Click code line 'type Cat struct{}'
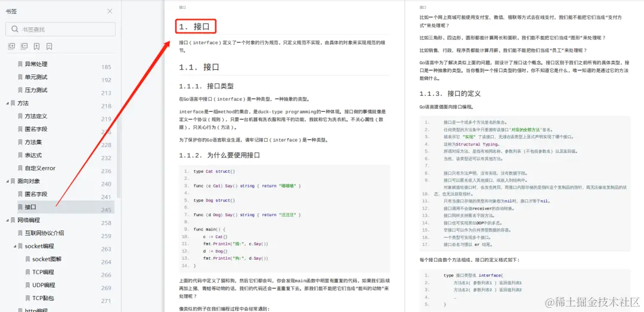Viewport: 644px width, 312px height. 214,171
